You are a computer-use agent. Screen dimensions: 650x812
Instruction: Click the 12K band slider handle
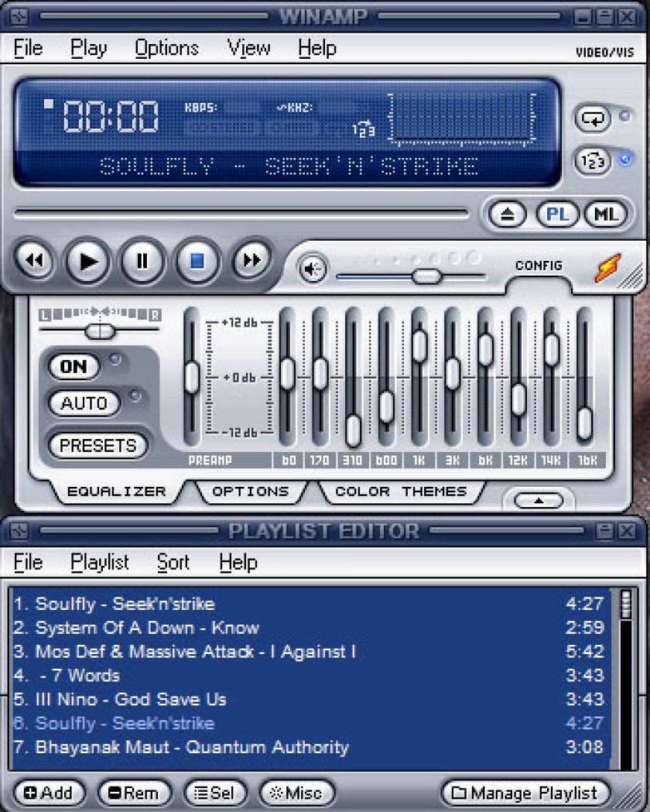click(518, 399)
